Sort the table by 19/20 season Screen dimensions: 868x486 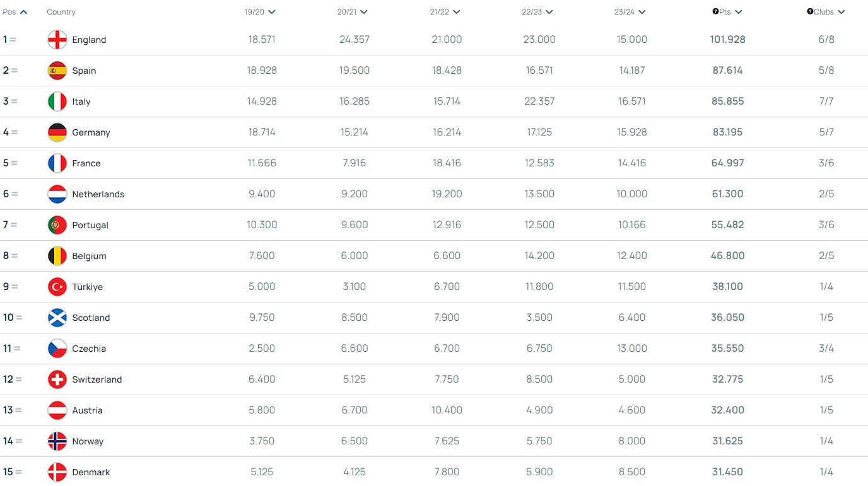point(260,12)
